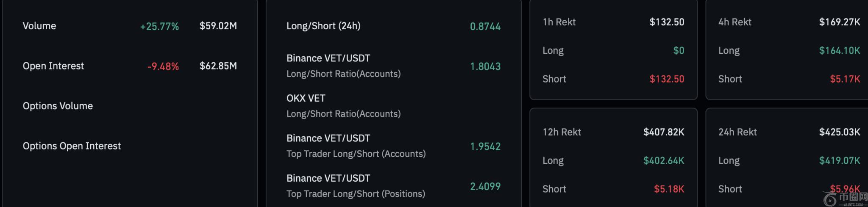Open Binance VET/USDT Long/Short Ratio(Accounts) entry
The image size is (868, 207).
(343, 66)
